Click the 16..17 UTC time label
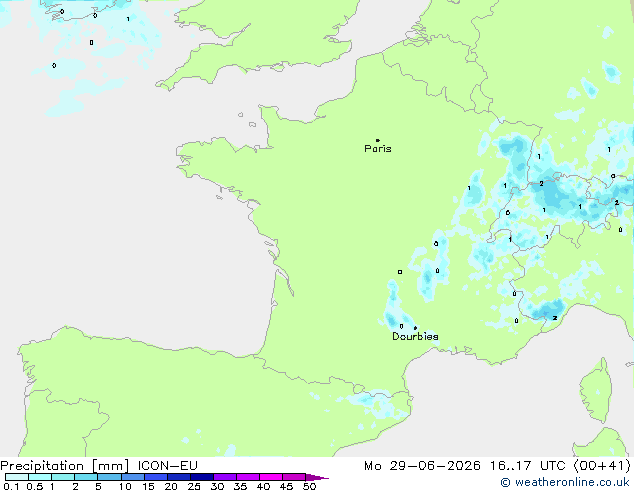This screenshot has width=634, height=490. pyautogui.click(x=527, y=466)
